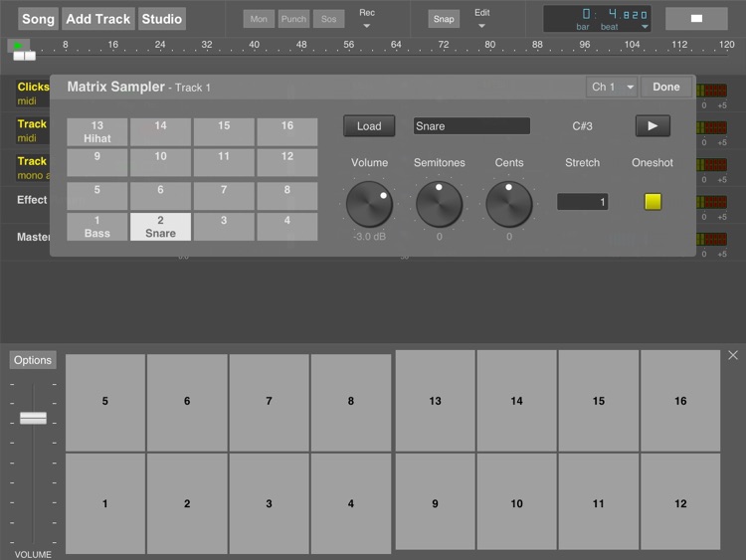The image size is (746, 560).
Task: Open drum pad Options
Action: (33, 360)
